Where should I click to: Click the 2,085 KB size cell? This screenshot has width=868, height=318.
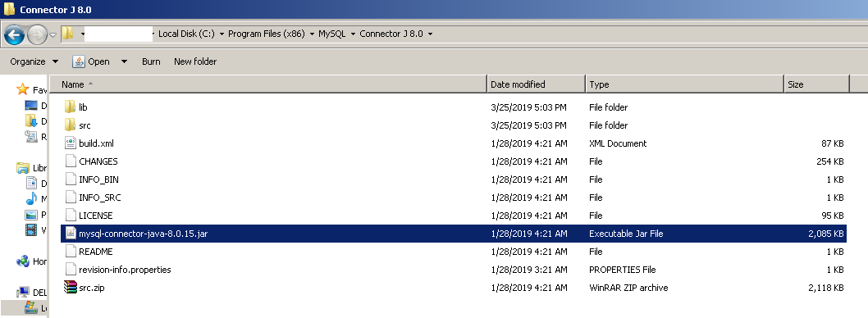point(825,234)
